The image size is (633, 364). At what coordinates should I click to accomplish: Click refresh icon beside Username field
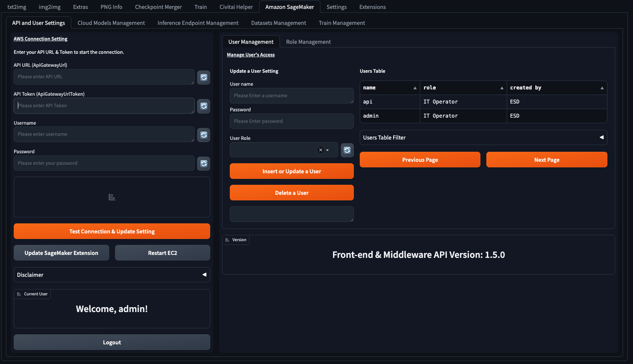click(203, 135)
